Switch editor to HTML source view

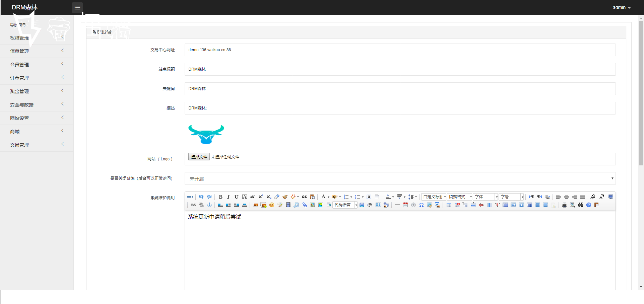pyautogui.click(x=190, y=197)
